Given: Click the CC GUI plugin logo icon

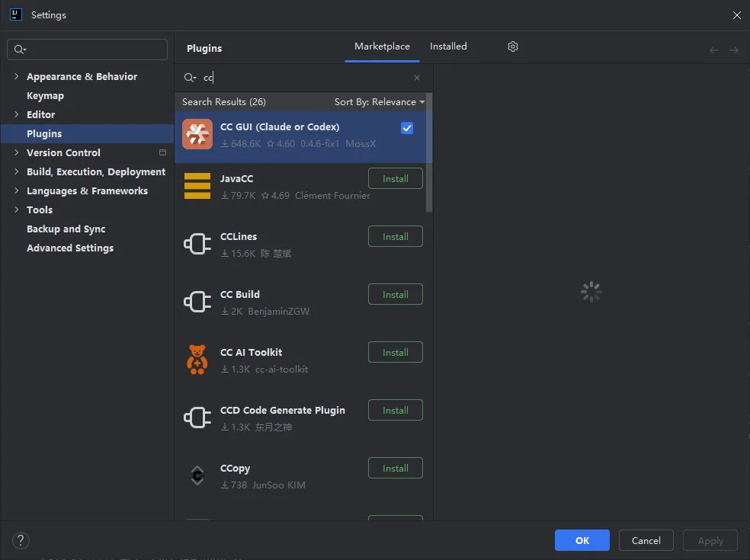Looking at the screenshot, I should point(197,134).
